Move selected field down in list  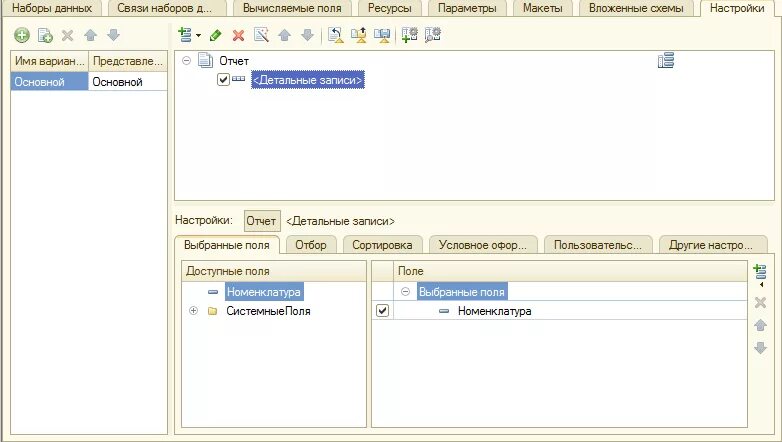pos(760,348)
